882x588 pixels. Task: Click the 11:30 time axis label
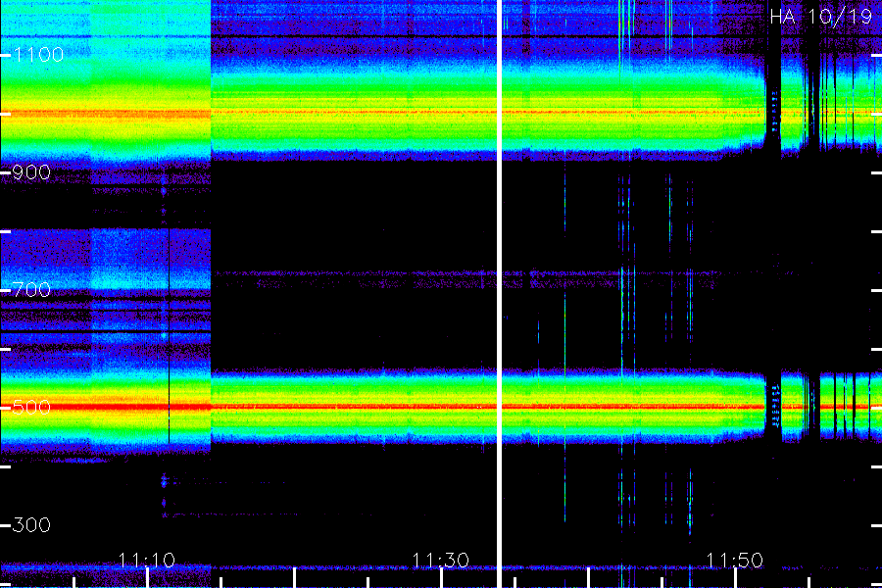440,560
